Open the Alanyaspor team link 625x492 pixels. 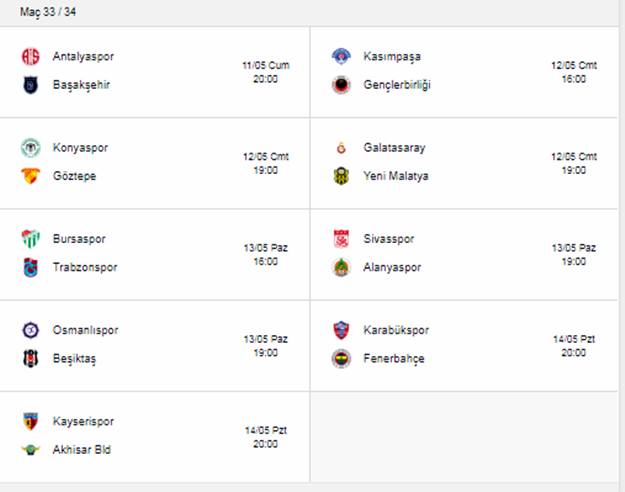tap(393, 267)
